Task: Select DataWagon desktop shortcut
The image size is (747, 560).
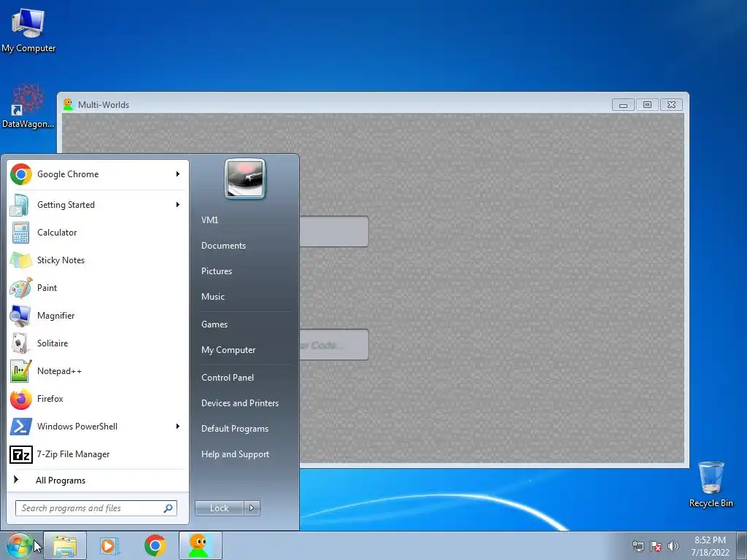Action: click(x=28, y=106)
